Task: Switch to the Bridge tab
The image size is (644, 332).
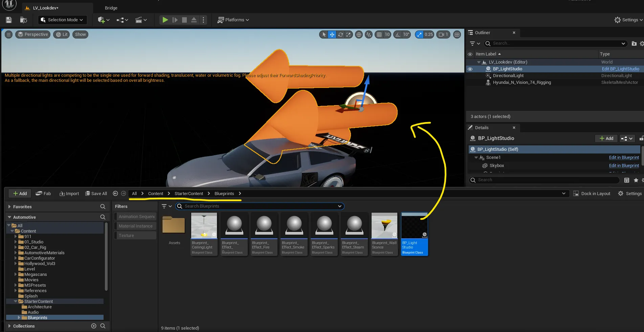Action: point(111,8)
